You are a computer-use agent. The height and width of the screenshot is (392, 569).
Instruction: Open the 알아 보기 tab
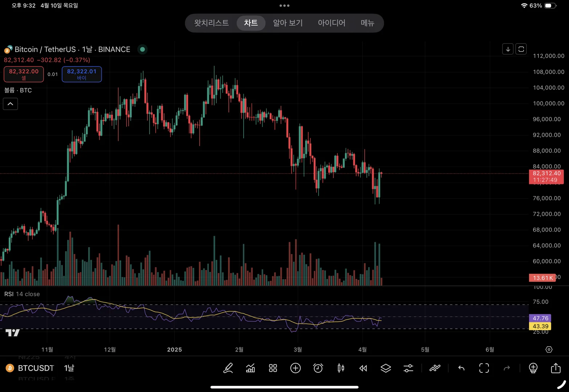288,23
